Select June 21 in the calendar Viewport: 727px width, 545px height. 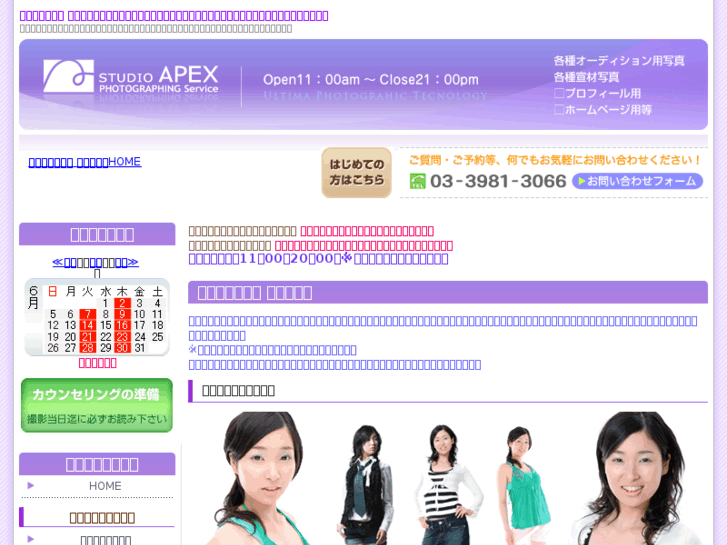pyautogui.click(x=88, y=337)
